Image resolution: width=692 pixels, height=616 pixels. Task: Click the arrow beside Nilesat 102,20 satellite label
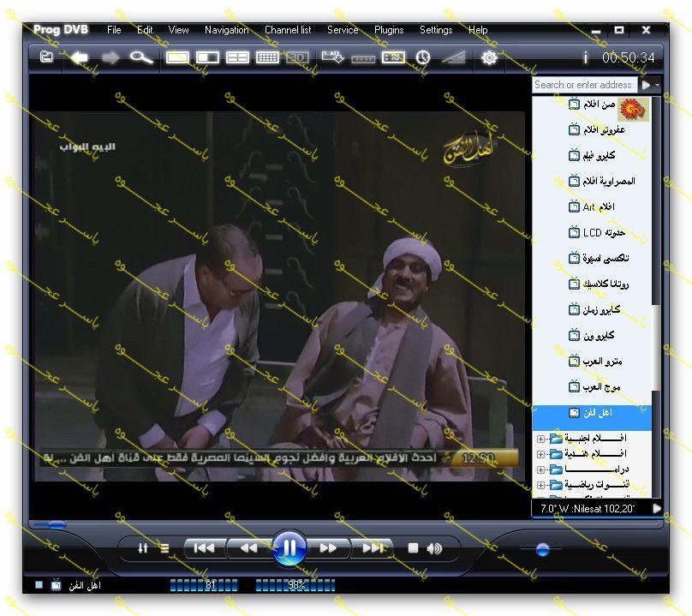coord(657,508)
